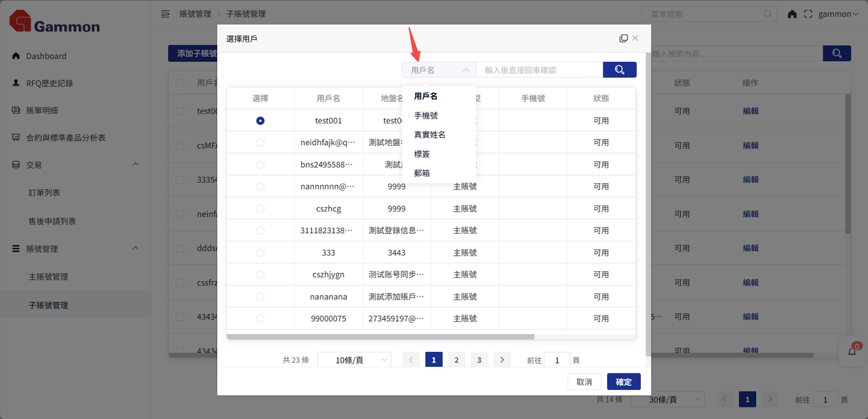Open the 10條/頁 page size dropdown
This screenshot has height=419, width=868.
pos(354,360)
